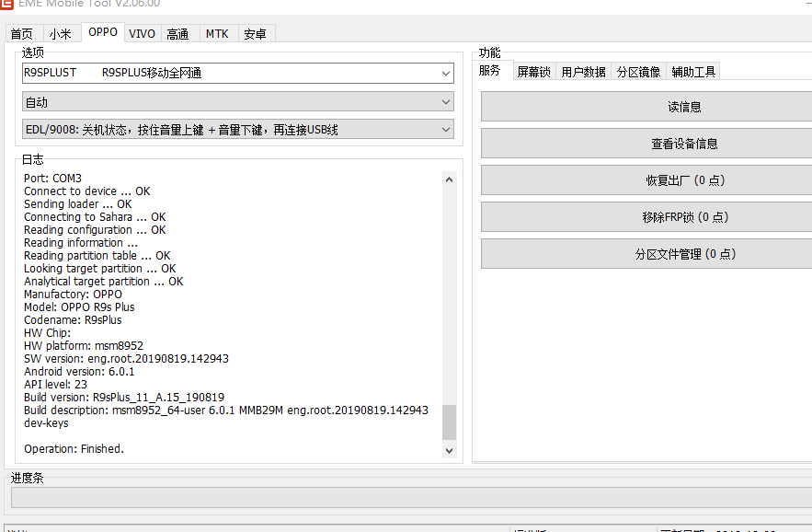This screenshot has height=532, width=812.
Task: Open the 用户数据 function tab
Action: click(584, 72)
